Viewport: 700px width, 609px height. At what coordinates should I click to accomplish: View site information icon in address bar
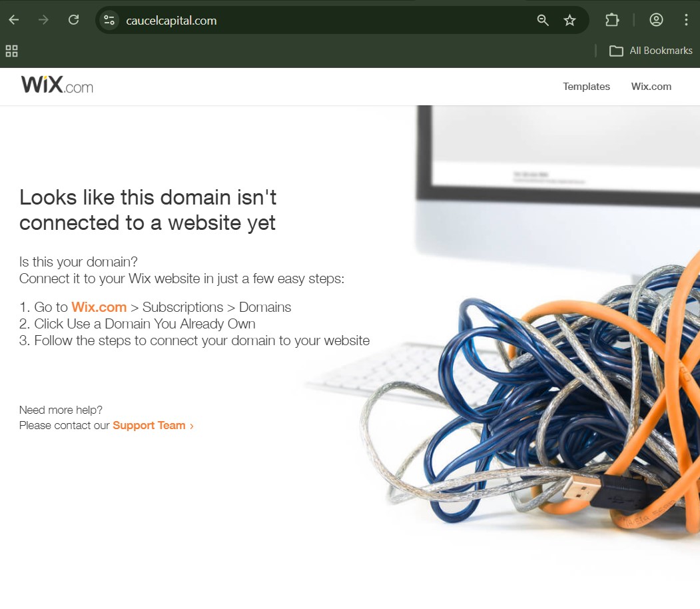pos(109,20)
